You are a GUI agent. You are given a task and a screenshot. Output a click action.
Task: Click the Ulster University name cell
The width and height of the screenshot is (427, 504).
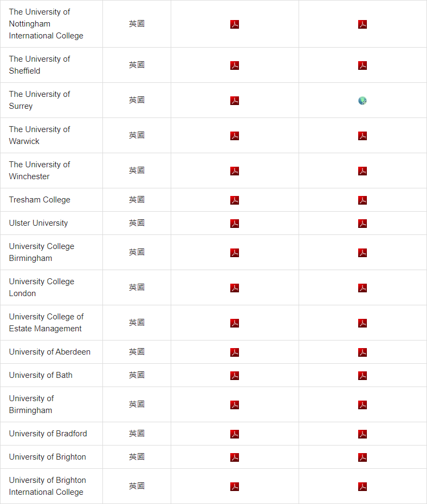[x=51, y=223]
